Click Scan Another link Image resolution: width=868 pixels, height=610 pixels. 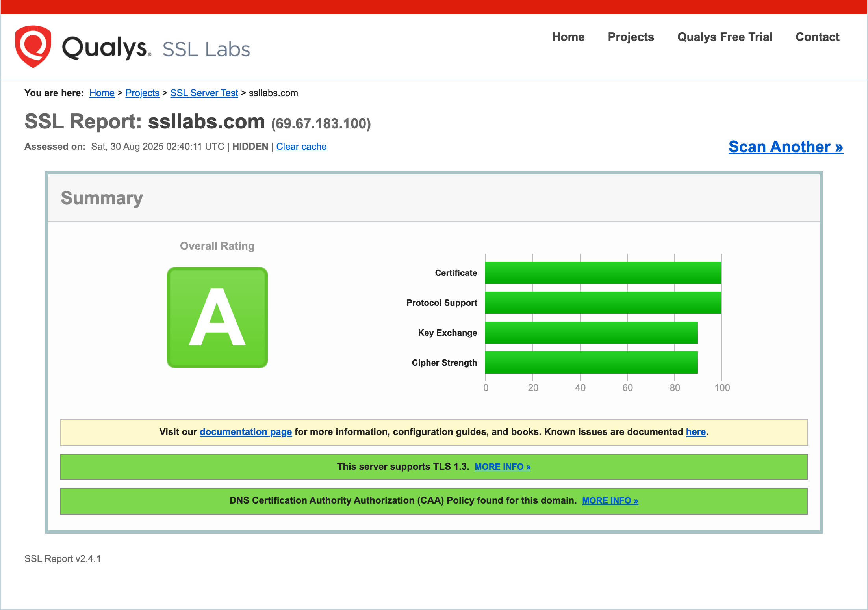785,147
